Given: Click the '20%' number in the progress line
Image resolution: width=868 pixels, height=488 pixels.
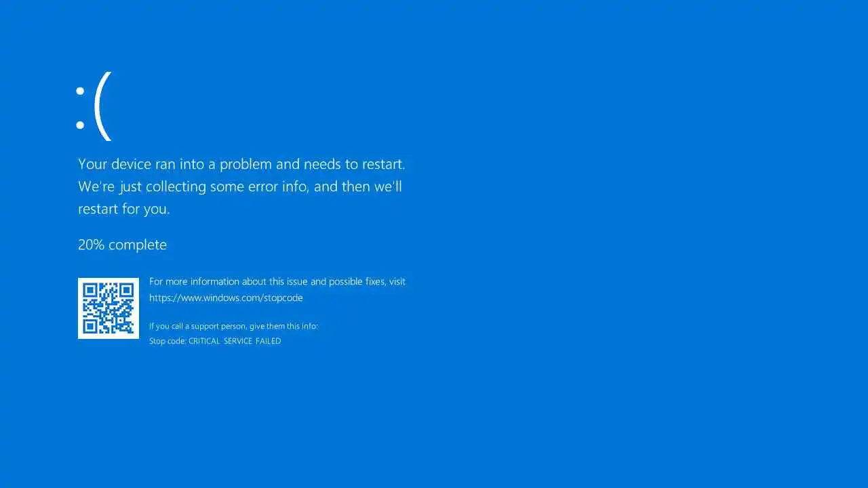Looking at the screenshot, I should [91, 245].
